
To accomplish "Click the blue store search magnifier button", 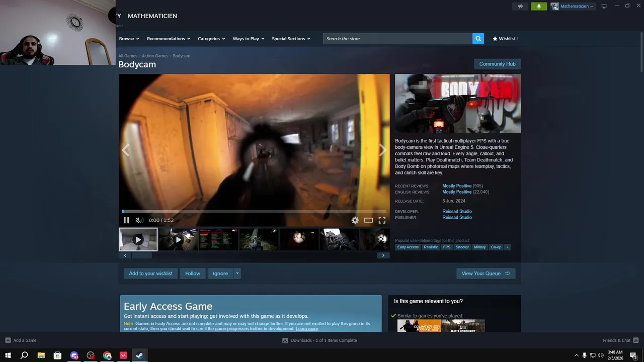I will click(x=478, y=39).
